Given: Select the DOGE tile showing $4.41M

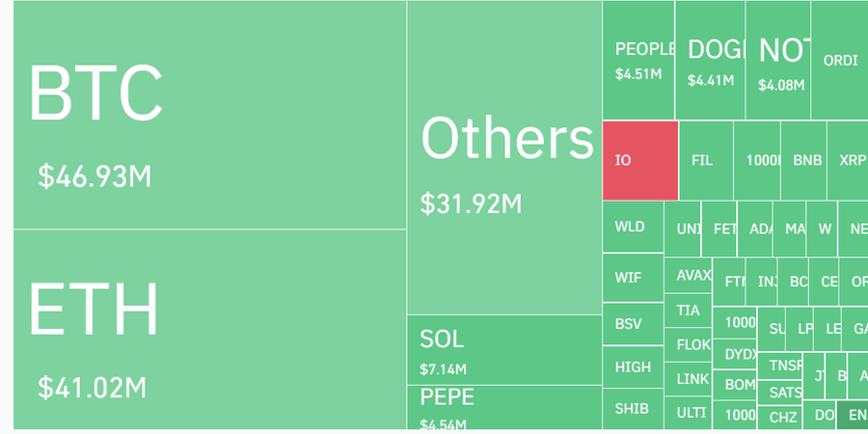Looking at the screenshot, I should coord(710,60).
